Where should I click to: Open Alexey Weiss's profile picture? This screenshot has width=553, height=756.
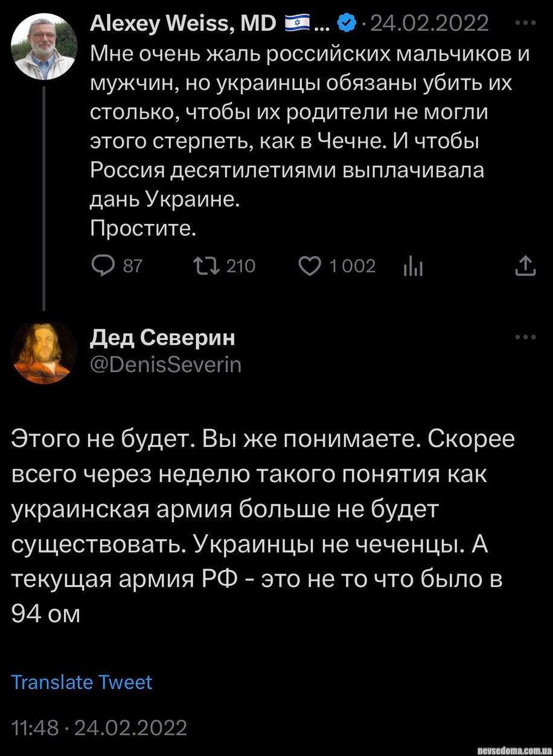point(44,48)
